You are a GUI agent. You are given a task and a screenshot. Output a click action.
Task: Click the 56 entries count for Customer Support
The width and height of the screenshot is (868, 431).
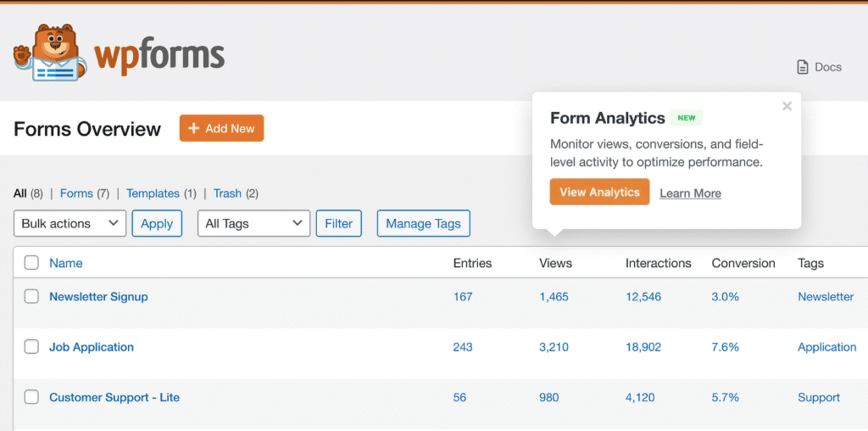[459, 397]
